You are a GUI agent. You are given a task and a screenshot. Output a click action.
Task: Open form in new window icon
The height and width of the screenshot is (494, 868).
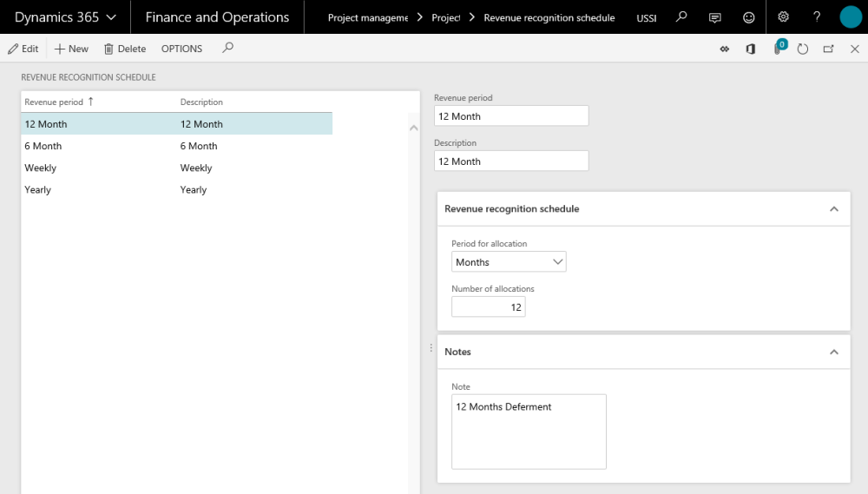pos(829,49)
